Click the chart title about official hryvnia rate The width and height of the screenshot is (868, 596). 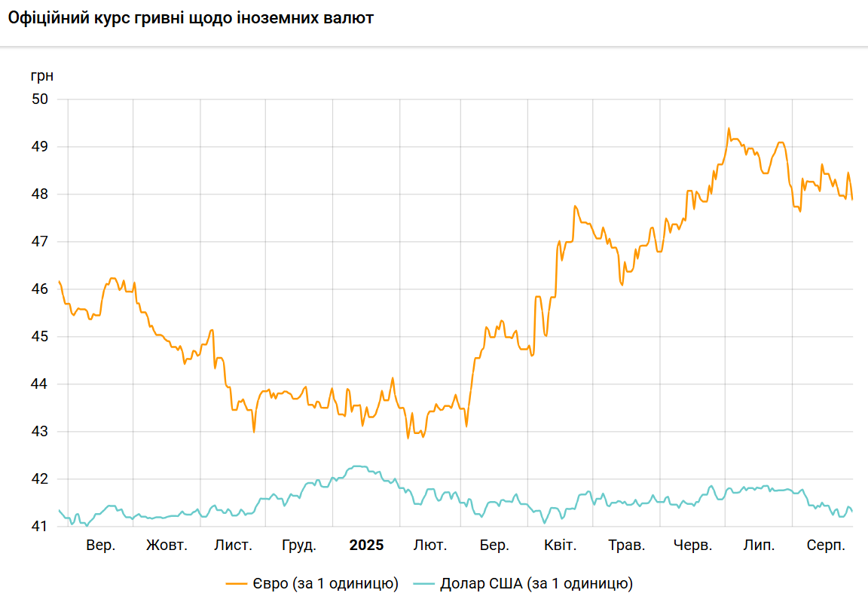[x=191, y=18]
